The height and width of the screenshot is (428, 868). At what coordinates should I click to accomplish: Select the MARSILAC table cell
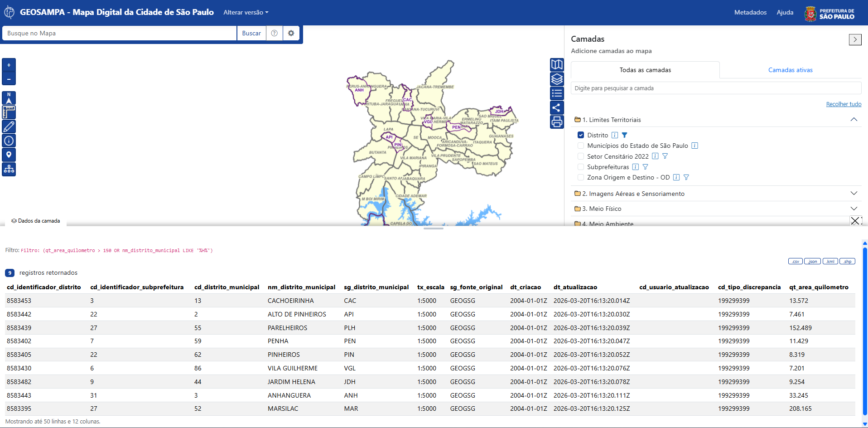[x=283, y=409]
